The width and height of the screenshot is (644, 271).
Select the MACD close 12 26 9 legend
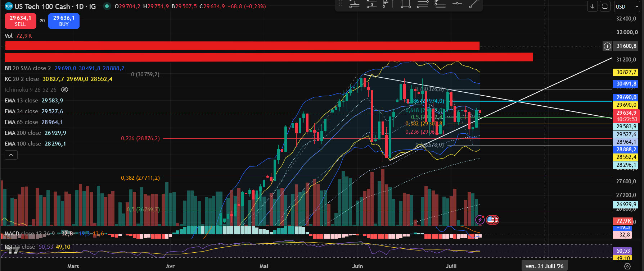[x=30, y=234]
